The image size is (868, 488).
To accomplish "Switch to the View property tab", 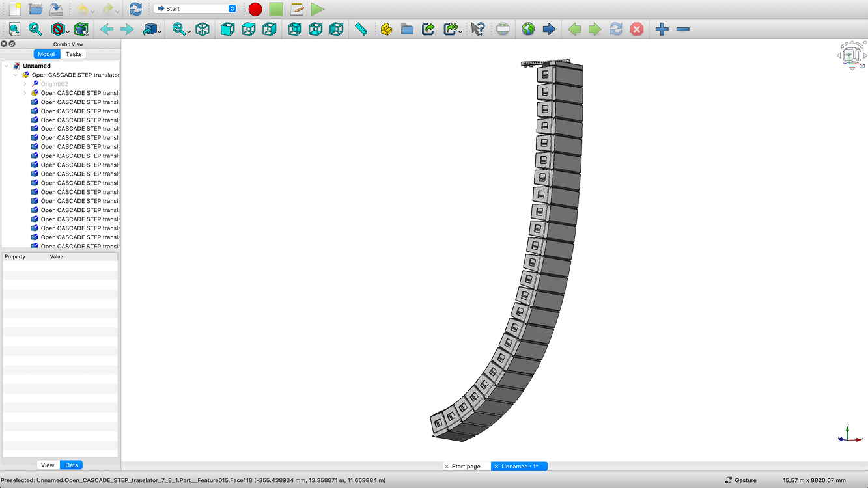I will (48, 465).
